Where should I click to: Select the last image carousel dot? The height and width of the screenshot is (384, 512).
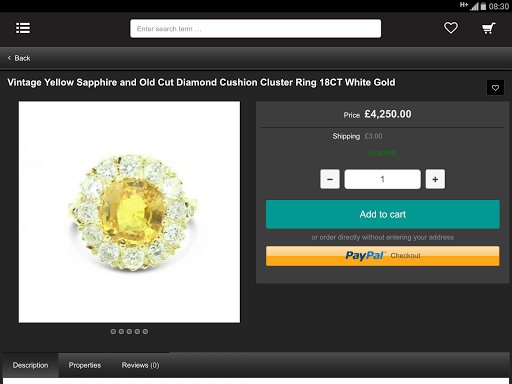click(145, 331)
